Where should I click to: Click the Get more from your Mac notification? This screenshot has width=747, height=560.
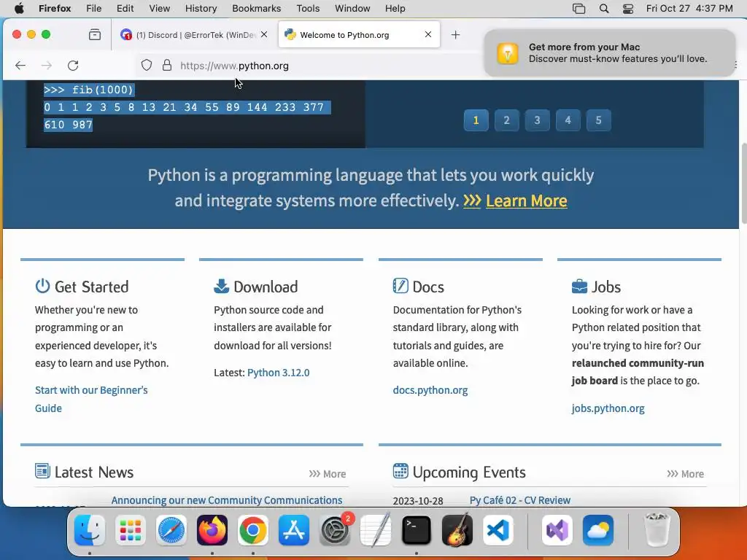coord(609,52)
